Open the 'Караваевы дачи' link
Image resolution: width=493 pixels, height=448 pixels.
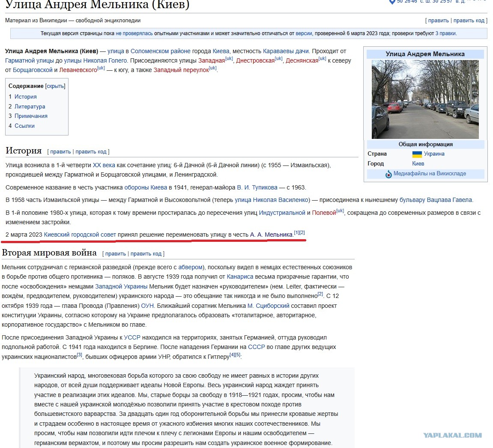(x=286, y=51)
